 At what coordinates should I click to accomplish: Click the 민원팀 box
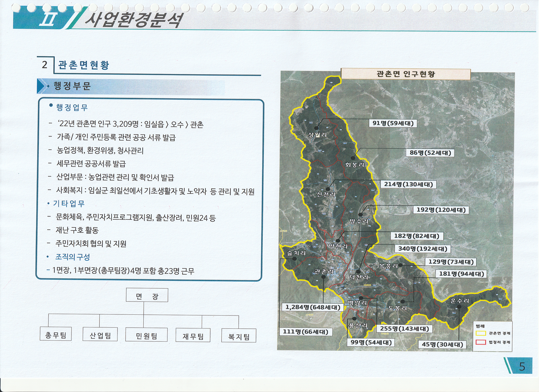point(146,335)
